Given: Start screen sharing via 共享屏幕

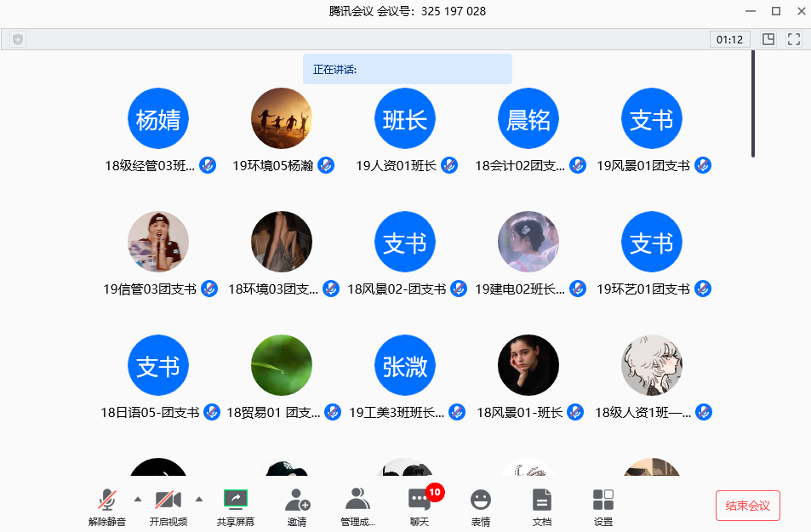Looking at the screenshot, I should (x=236, y=506).
